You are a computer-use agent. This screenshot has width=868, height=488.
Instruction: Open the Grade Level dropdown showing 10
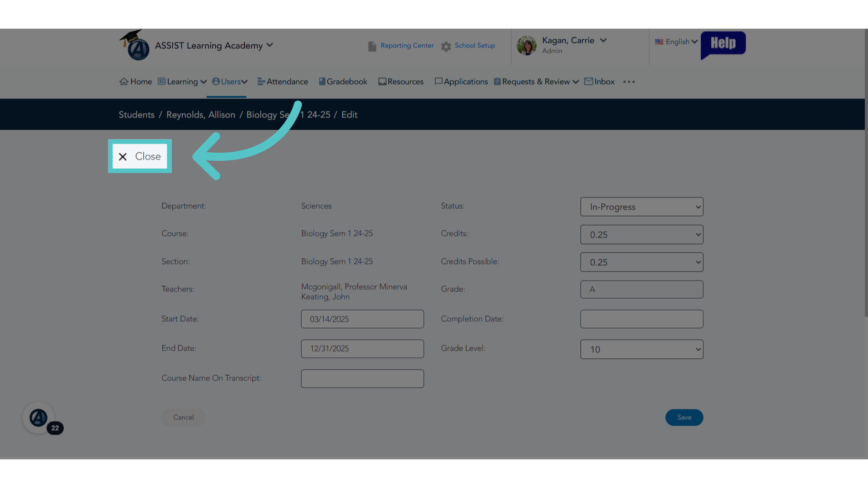[642, 349]
